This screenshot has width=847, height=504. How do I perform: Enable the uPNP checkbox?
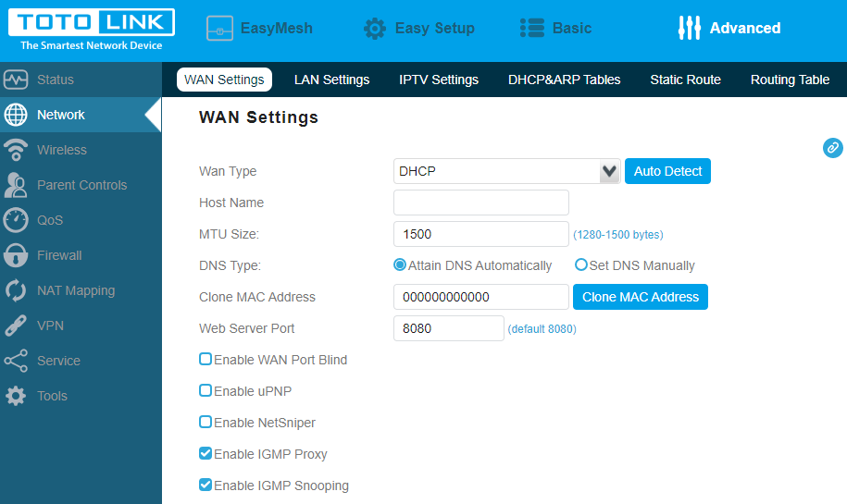(x=206, y=390)
